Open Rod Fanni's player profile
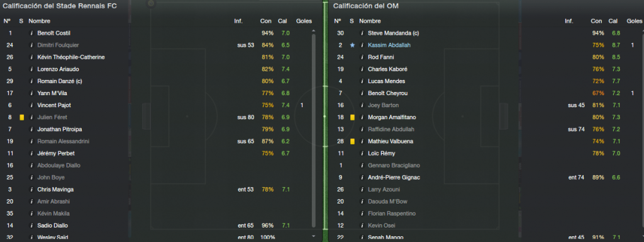Viewport: 644px width, 242px height. click(380, 57)
